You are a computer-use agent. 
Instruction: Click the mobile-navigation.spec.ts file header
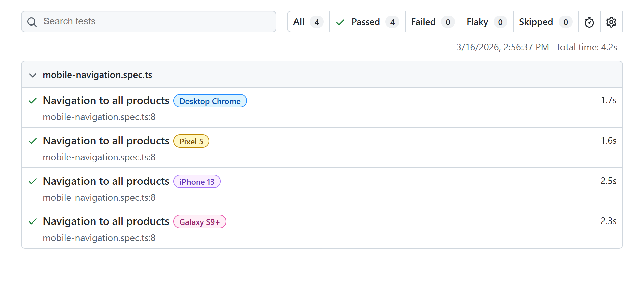click(97, 75)
